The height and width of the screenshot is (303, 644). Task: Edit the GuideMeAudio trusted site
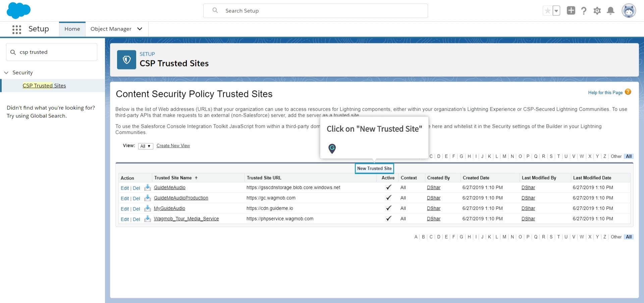[x=125, y=188]
